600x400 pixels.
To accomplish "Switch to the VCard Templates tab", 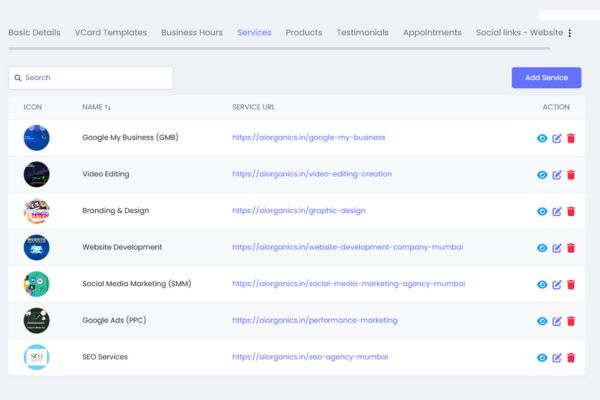I will click(x=111, y=33).
